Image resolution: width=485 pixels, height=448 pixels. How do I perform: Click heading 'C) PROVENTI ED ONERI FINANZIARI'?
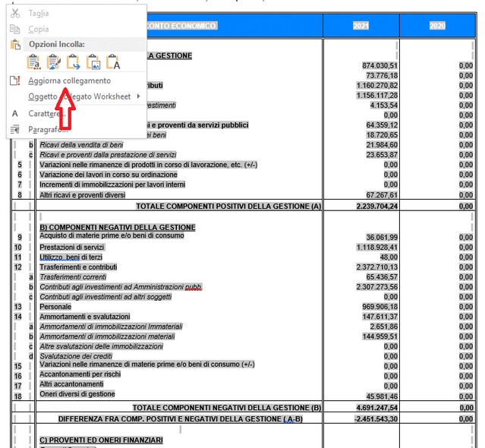(101, 440)
